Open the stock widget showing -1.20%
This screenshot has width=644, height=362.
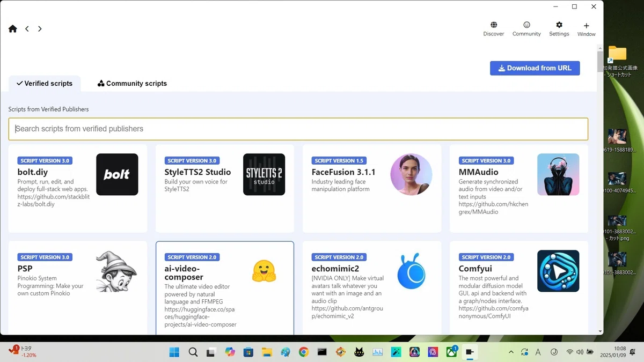tap(23, 352)
